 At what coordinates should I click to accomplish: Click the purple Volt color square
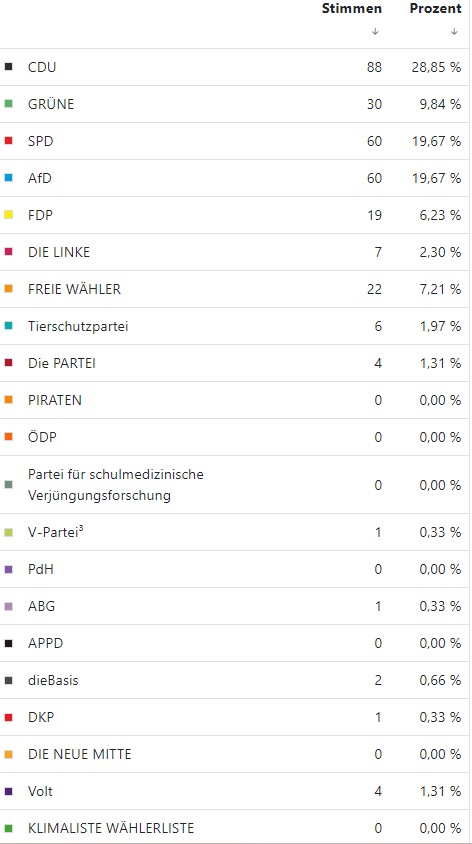(8, 791)
